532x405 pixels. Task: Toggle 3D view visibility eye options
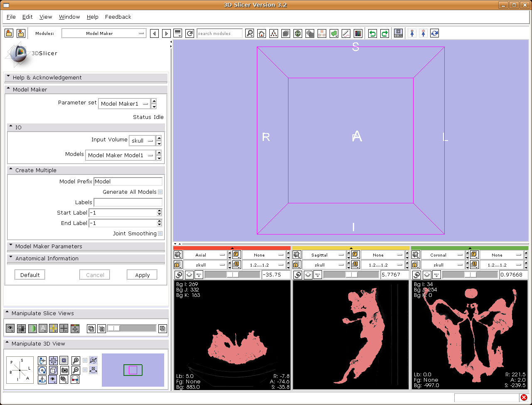pos(53,380)
